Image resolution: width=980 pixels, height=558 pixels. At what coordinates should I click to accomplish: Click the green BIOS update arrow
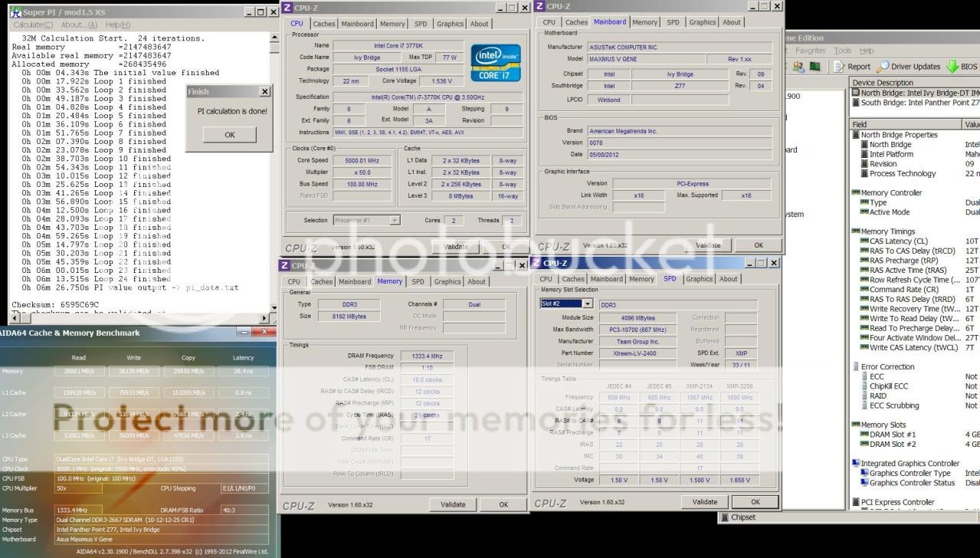point(953,67)
